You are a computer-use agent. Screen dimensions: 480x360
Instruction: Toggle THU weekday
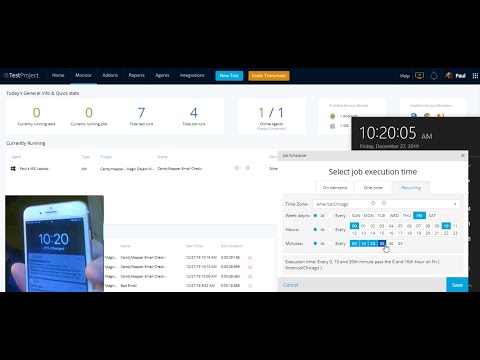coord(407,216)
